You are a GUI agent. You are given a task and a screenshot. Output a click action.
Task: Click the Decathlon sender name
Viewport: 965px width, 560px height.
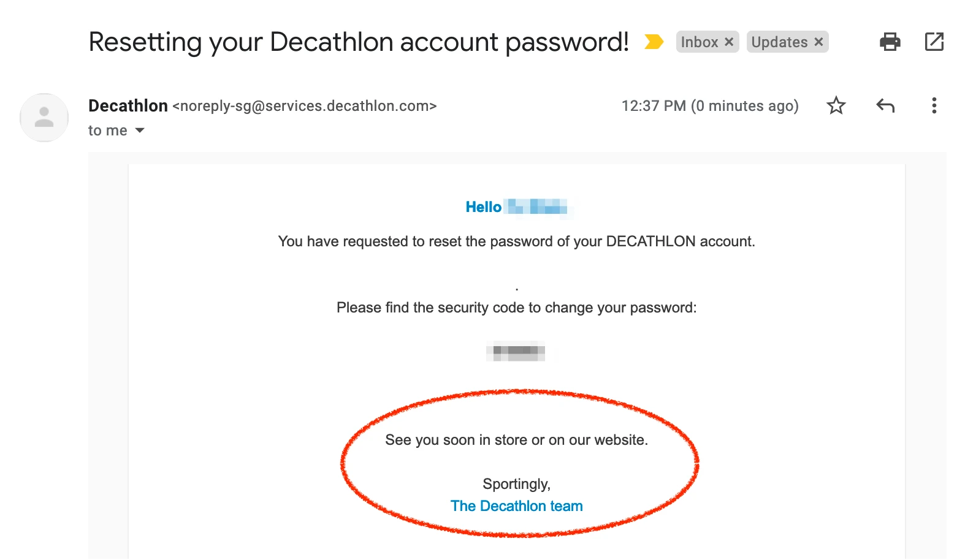coord(128,106)
